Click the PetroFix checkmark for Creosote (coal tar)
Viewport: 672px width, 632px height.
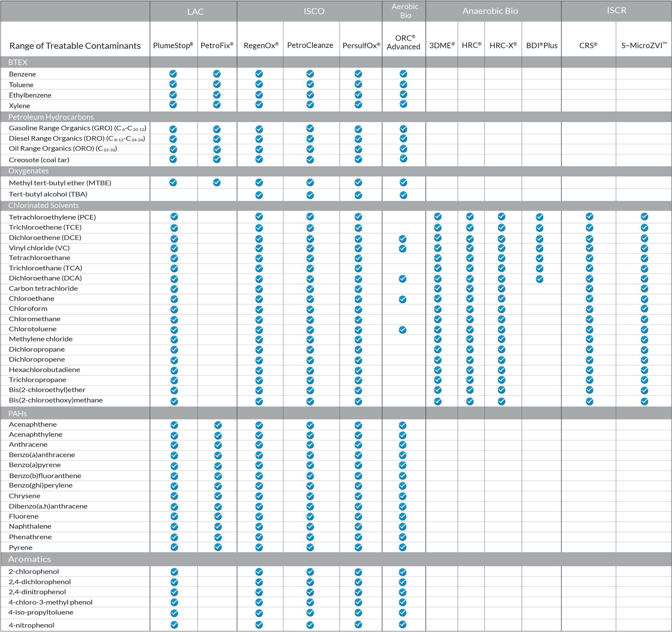[217, 159]
